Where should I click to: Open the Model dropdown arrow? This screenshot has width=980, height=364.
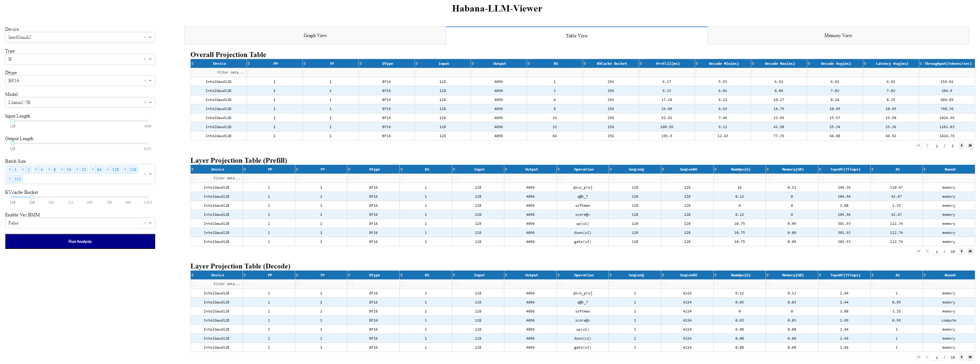[150, 102]
